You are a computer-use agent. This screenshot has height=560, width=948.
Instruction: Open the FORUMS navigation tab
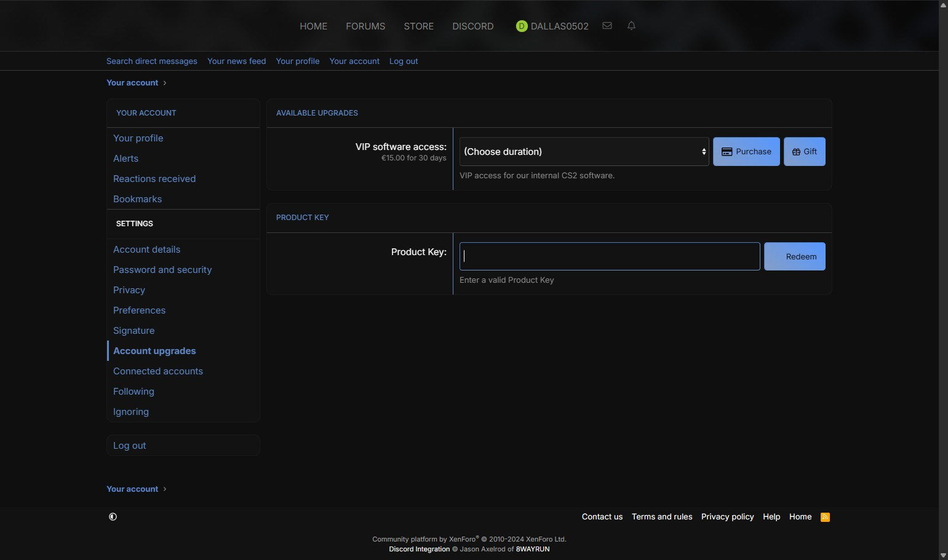tap(365, 26)
